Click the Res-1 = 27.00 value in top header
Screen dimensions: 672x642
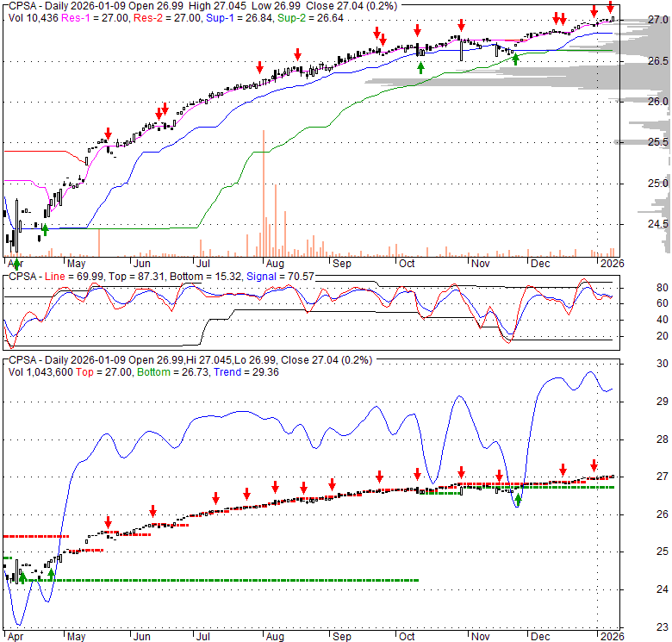coord(95,18)
